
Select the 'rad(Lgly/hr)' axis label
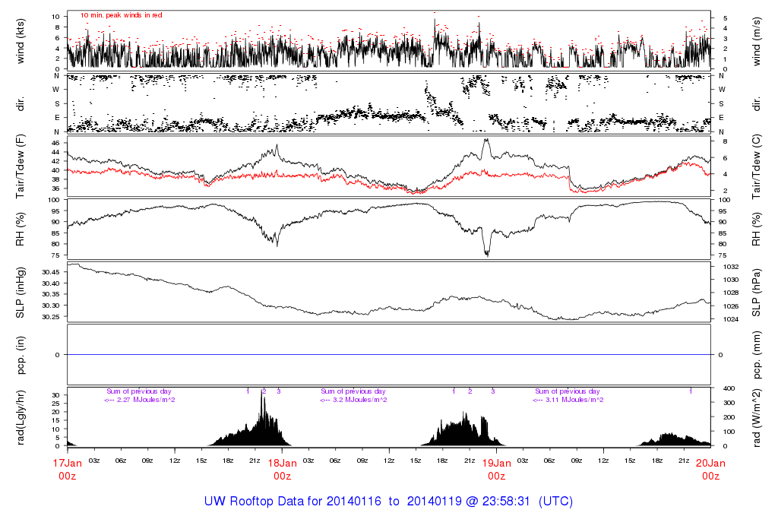21,417
